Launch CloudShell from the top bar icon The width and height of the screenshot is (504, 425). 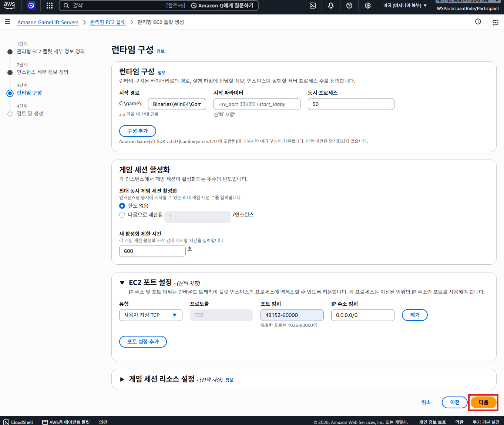click(x=313, y=6)
